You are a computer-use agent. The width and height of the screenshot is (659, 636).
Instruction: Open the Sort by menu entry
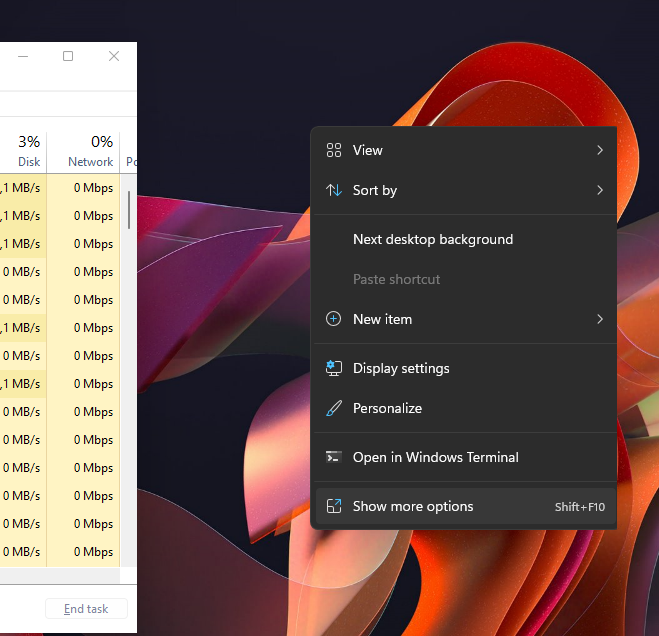click(x=466, y=190)
